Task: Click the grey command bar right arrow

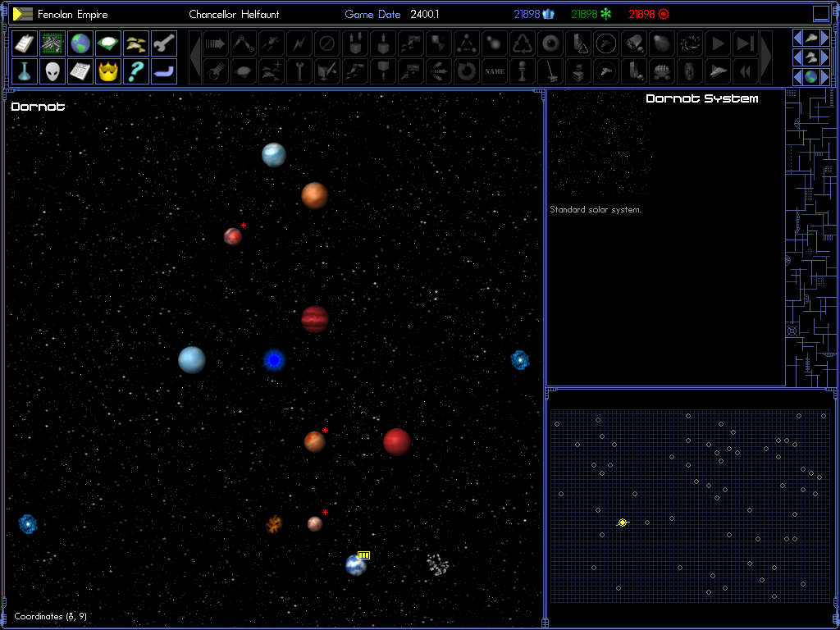Action: coord(766,57)
